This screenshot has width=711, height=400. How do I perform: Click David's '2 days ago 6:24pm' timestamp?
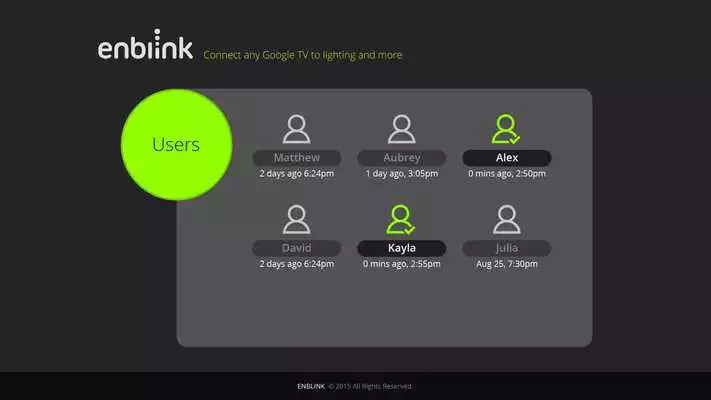297,264
